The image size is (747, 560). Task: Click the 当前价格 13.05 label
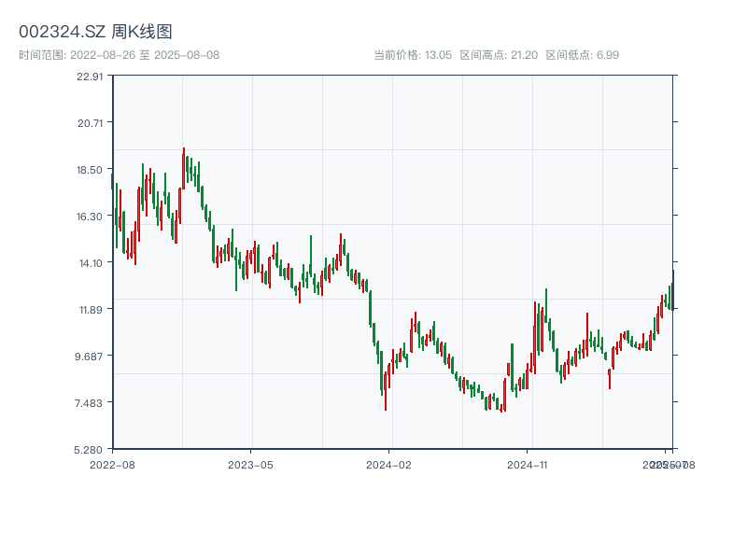point(413,55)
